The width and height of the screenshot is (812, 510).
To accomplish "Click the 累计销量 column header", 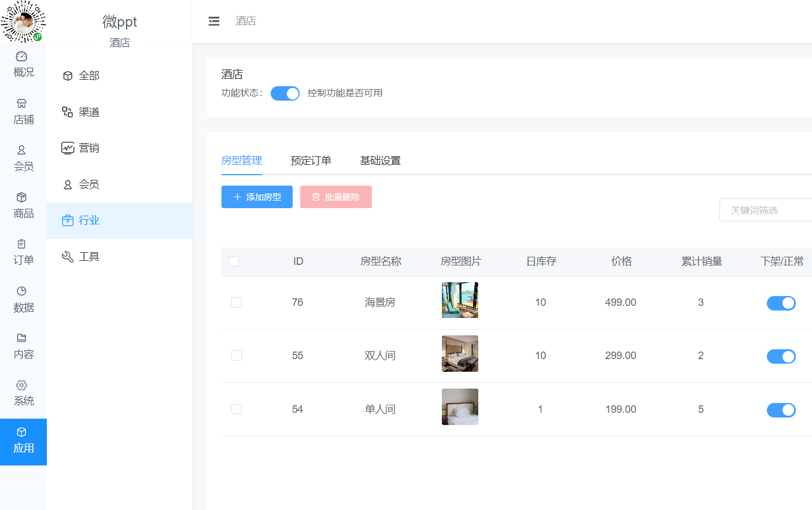I will (x=702, y=261).
